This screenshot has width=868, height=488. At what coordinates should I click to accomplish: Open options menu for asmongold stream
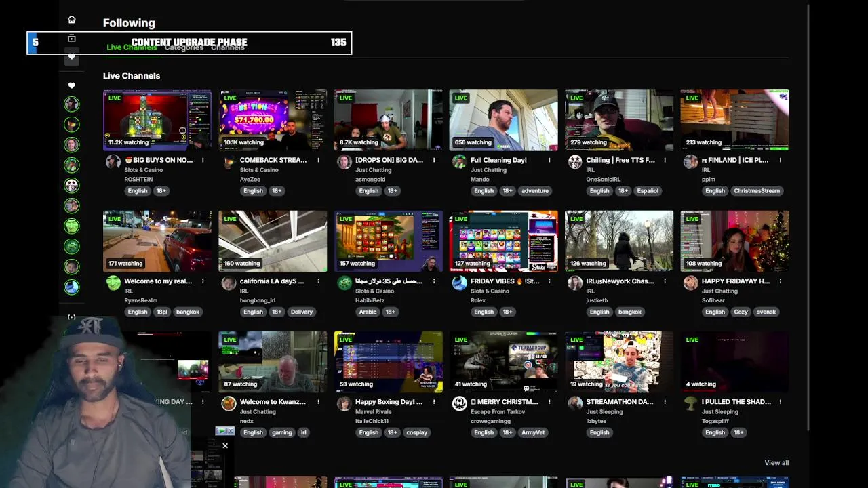coord(434,161)
